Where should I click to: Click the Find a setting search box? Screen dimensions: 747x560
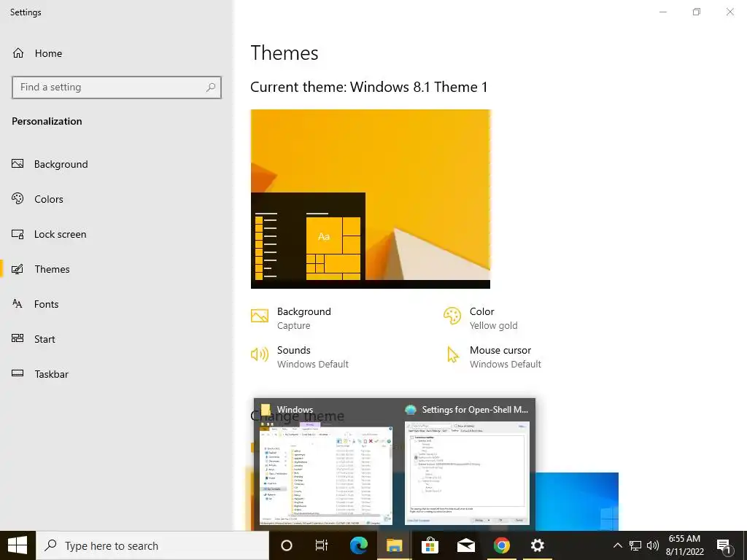[117, 87]
